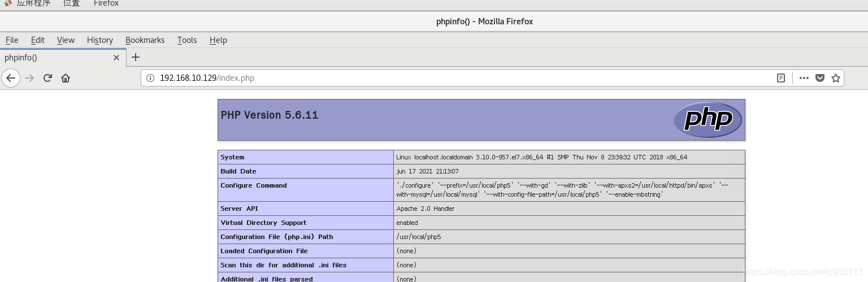Click the URL field showing 192.168.10.129/index.php
This screenshot has width=868, height=282.
[458, 78]
